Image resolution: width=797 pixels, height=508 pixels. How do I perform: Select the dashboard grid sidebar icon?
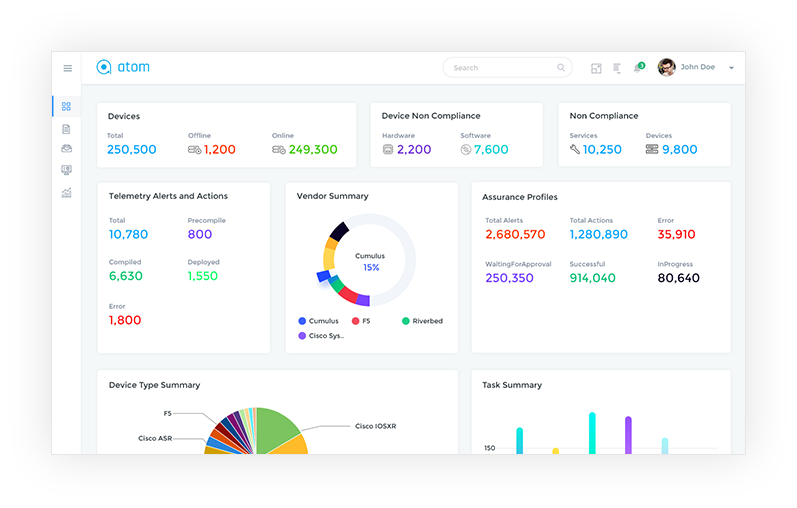66,106
